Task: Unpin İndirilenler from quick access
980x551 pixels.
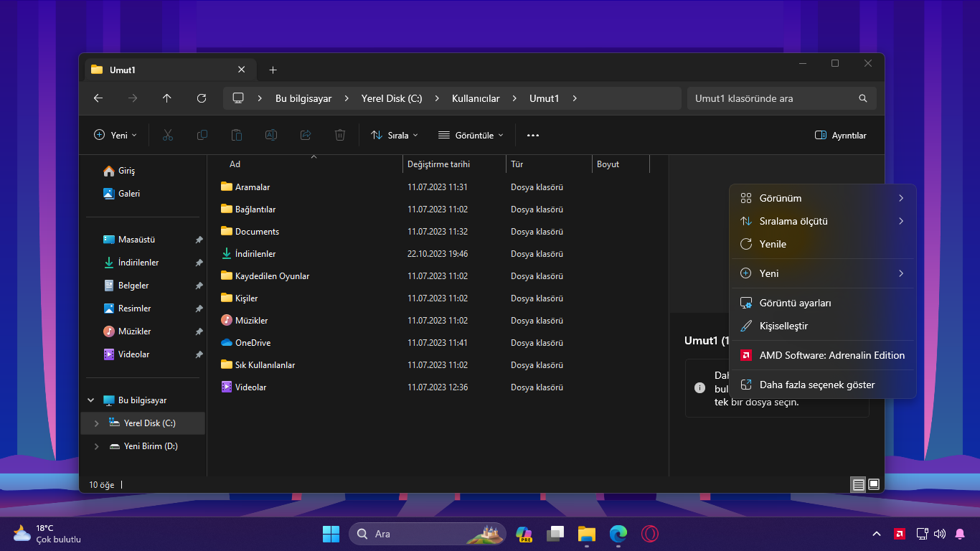Action: pos(199,263)
